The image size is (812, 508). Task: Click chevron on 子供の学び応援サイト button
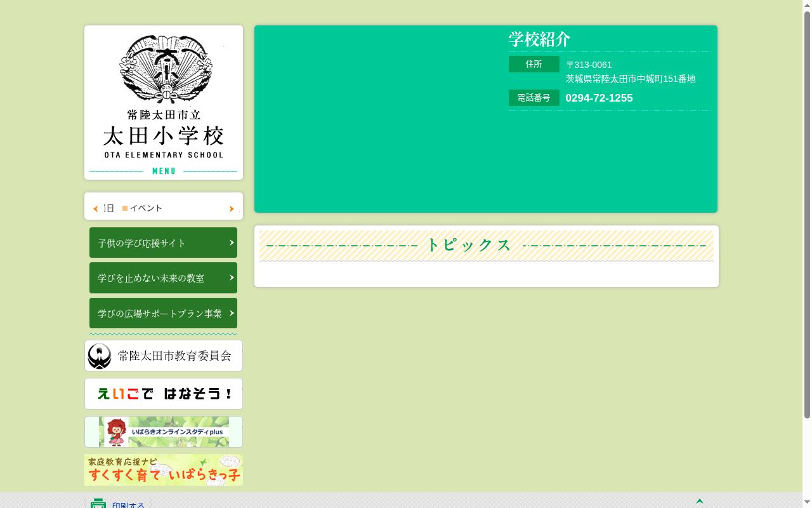[232, 243]
